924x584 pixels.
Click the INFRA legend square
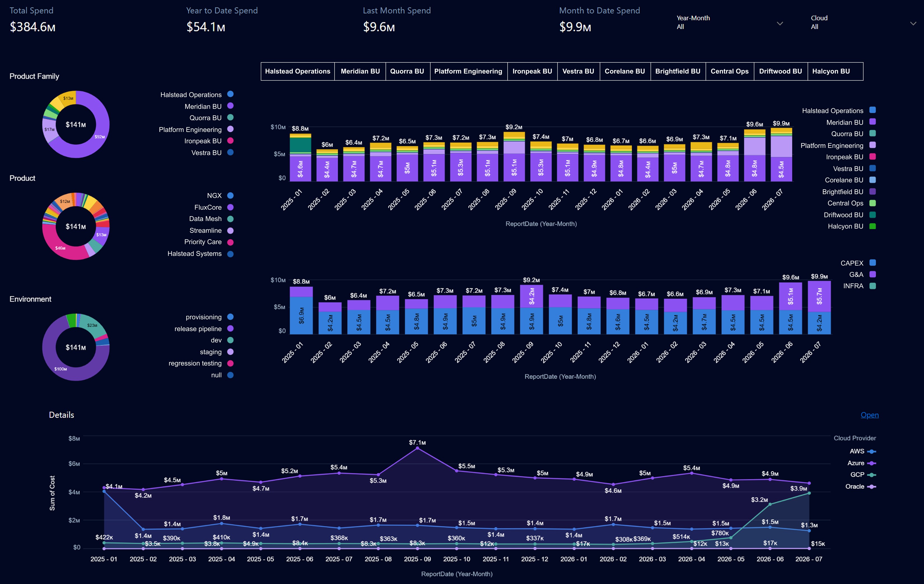coord(872,286)
